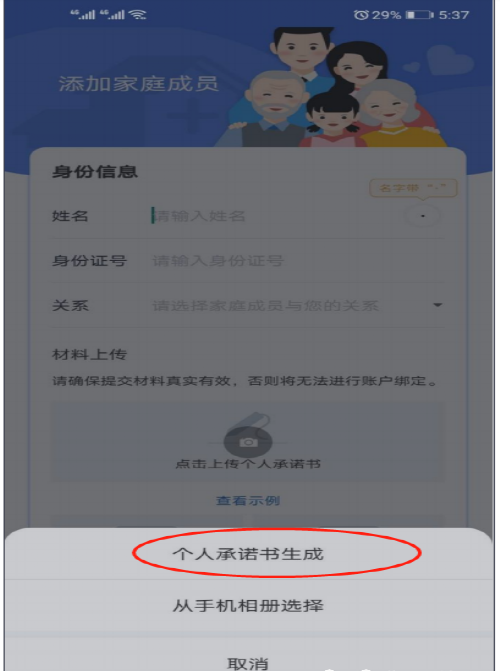
Task: Tap the 添加家庭成员 page title
Action: (139, 84)
